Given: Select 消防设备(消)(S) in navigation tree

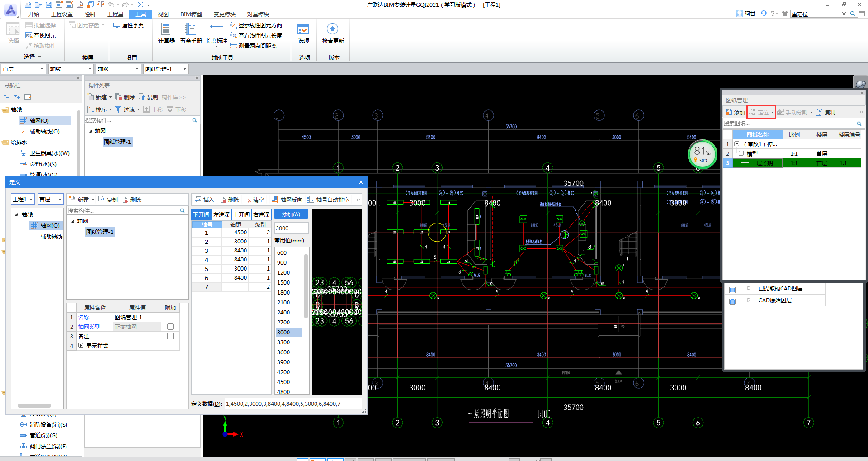Looking at the screenshot, I should tap(44, 425).
